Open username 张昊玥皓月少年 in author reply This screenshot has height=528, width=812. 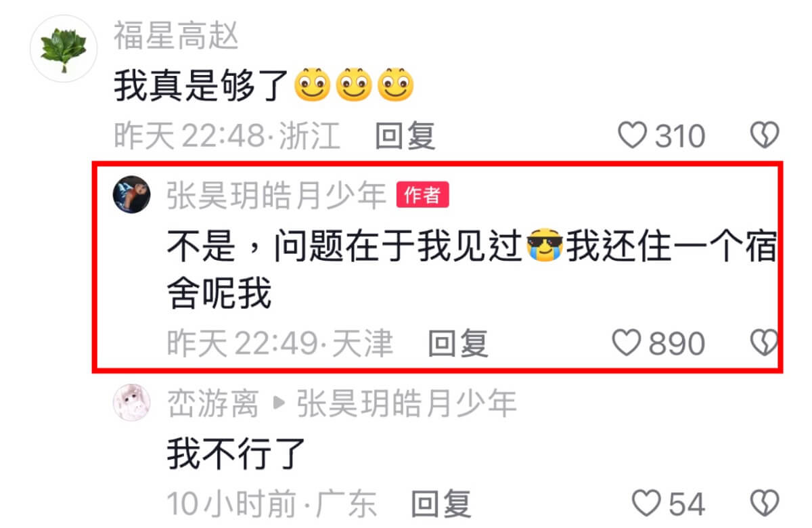point(277,196)
